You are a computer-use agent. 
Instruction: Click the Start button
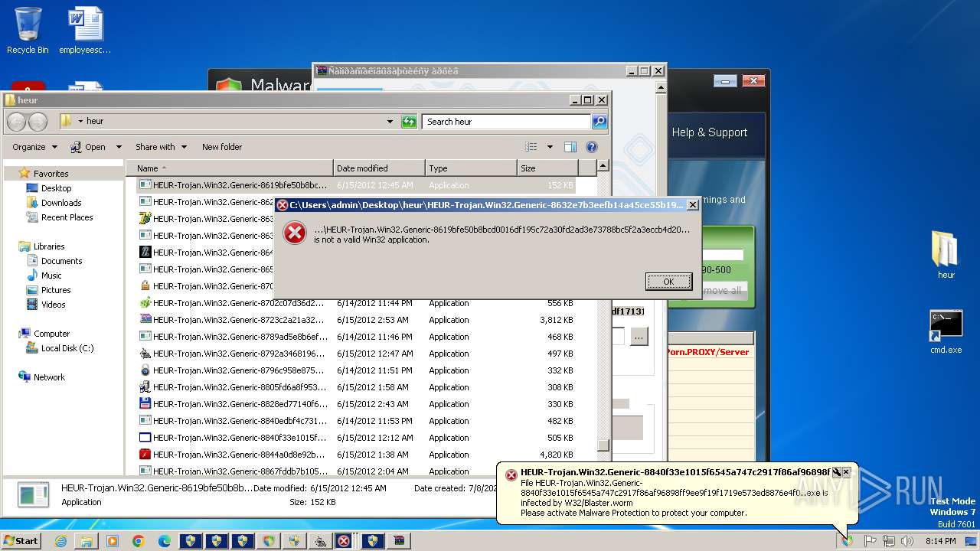[x=21, y=541]
